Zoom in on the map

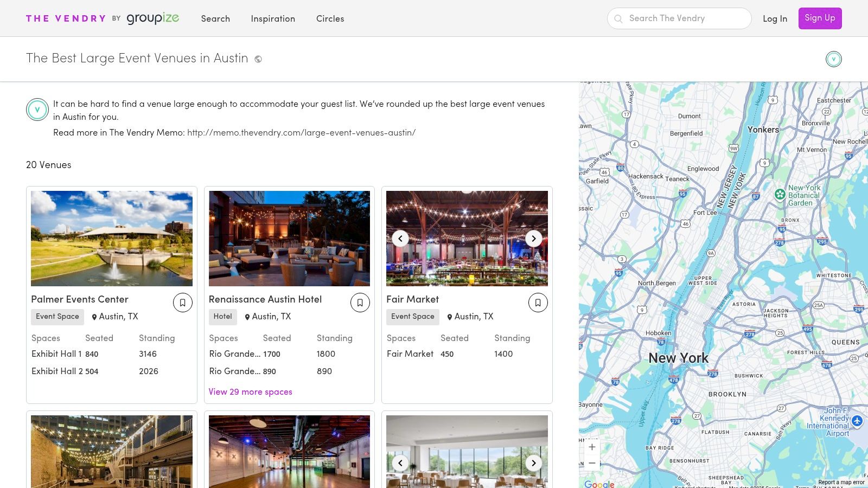coord(592,447)
